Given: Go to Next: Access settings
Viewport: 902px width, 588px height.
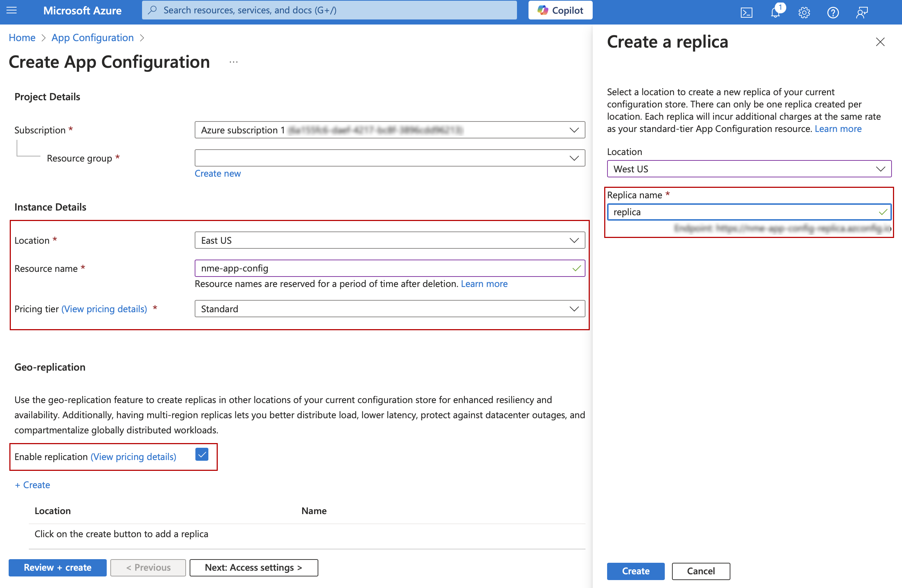Looking at the screenshot, I should point(253,567).
